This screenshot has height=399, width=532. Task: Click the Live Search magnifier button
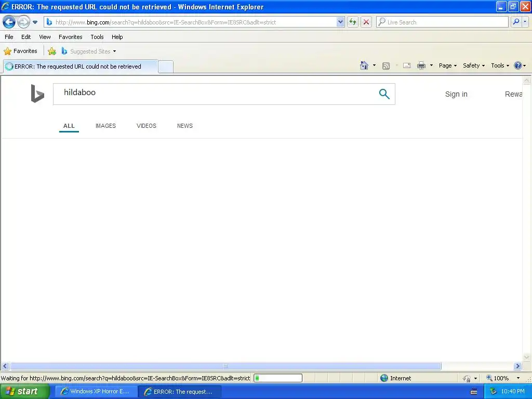pos(516,22)
